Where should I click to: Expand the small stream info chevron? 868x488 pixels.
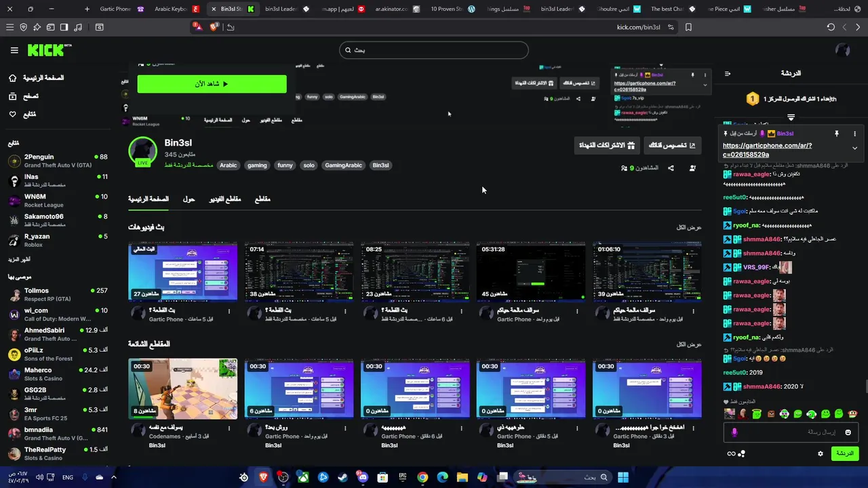click(x=705, y=85)
